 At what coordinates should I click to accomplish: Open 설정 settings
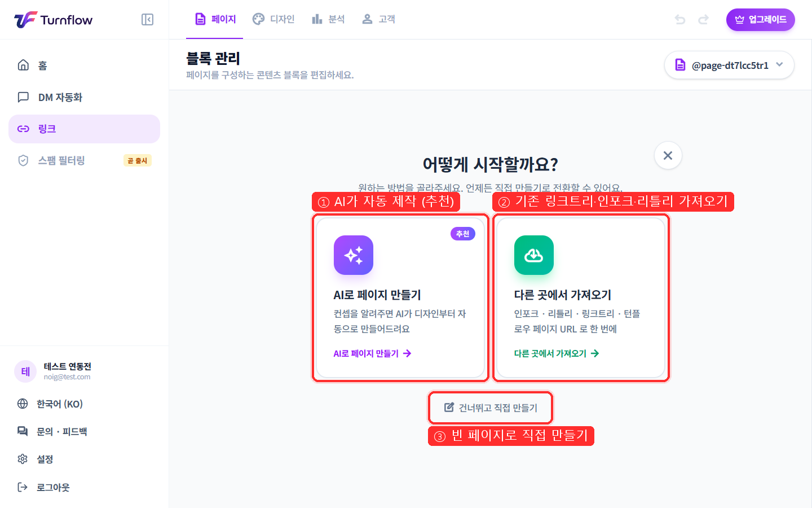[85, 459]
